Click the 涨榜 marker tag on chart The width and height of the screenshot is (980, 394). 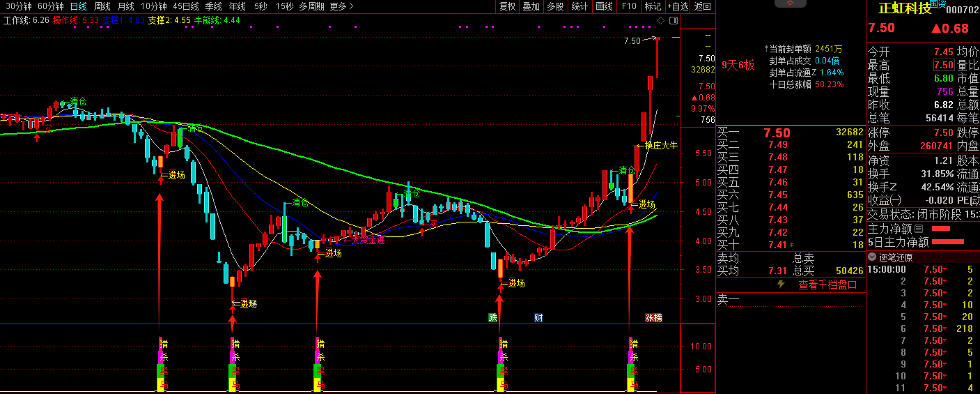653,318
